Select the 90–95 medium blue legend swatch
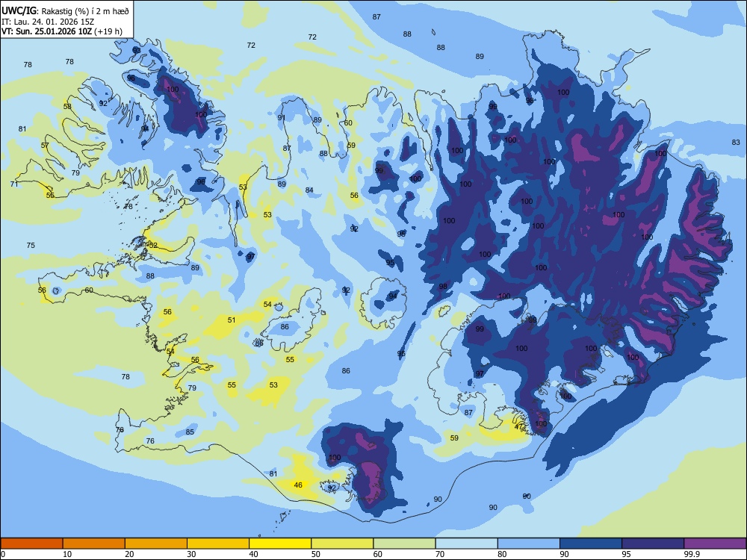Screen dimensions: 747x560 (x=591, y=544)
